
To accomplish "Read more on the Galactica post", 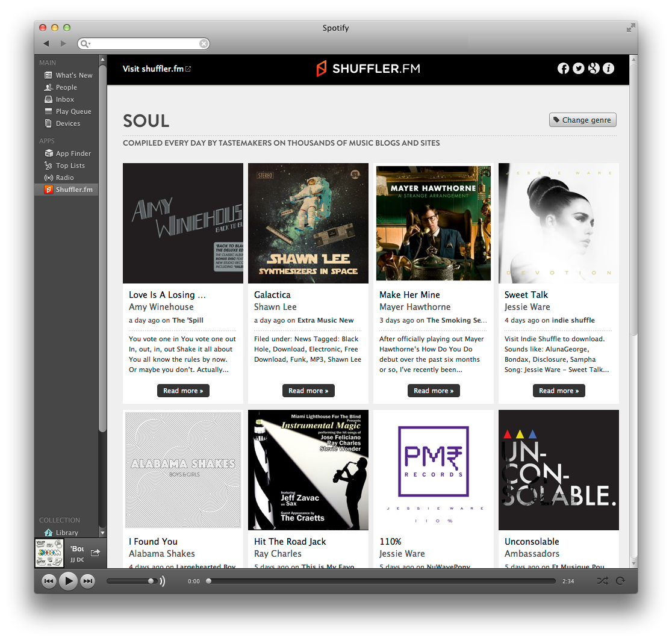I will click(x=308, y=391).
